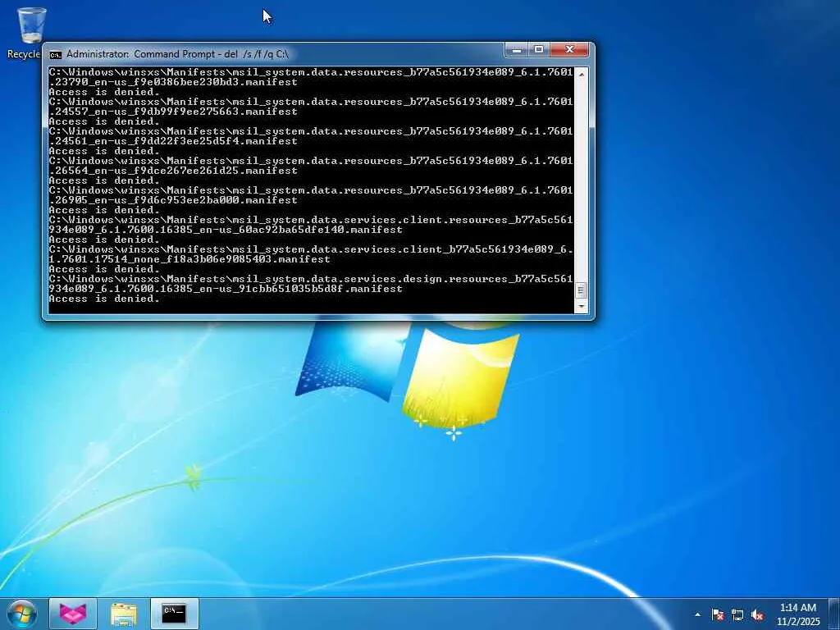Click the line ending 26905_en-us_f9d6c953ee2ba000.manifest

(x=173, y=200)
